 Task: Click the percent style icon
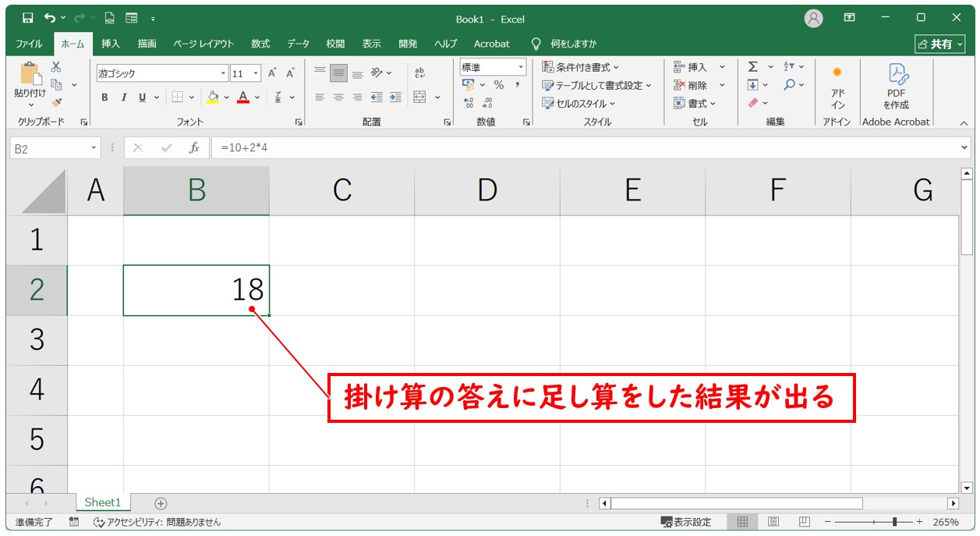click(498, 85)
